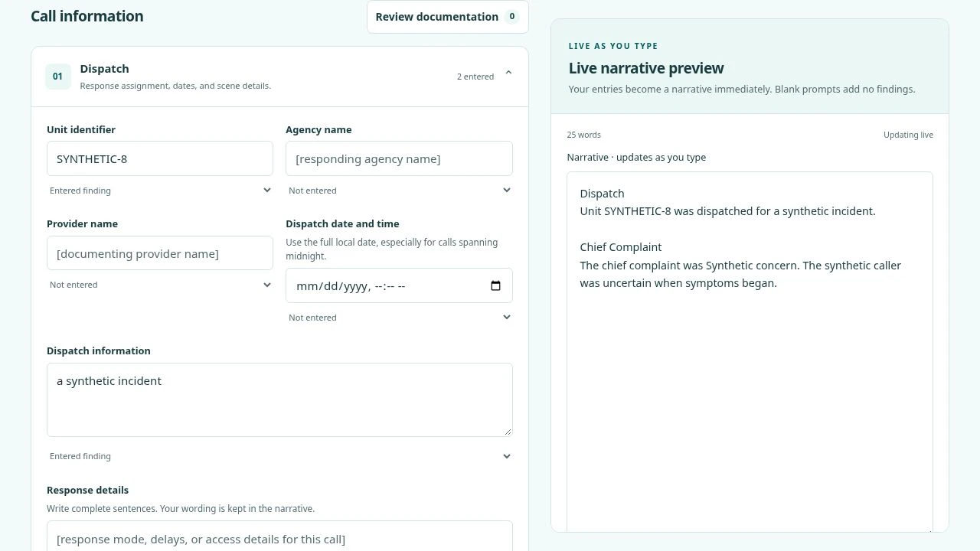980x551 pixels.
Task: Select the Dispatch date and time input
Action: 399,285
